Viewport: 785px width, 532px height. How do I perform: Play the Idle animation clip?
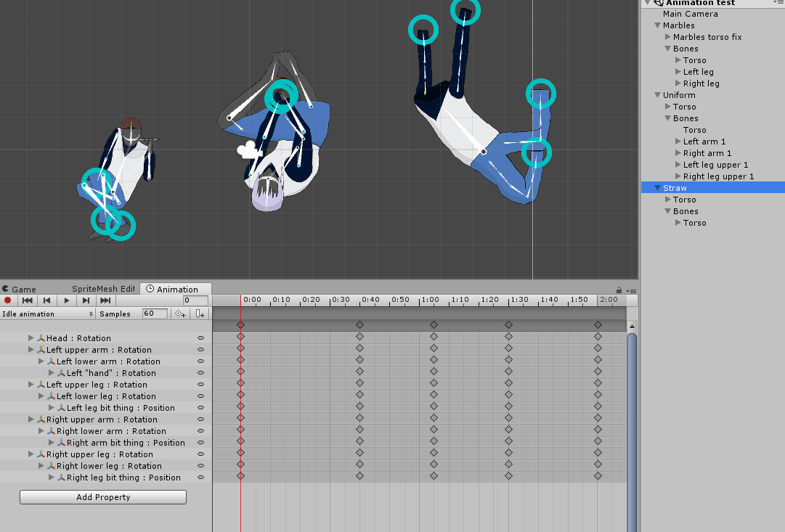coord(66,300)
